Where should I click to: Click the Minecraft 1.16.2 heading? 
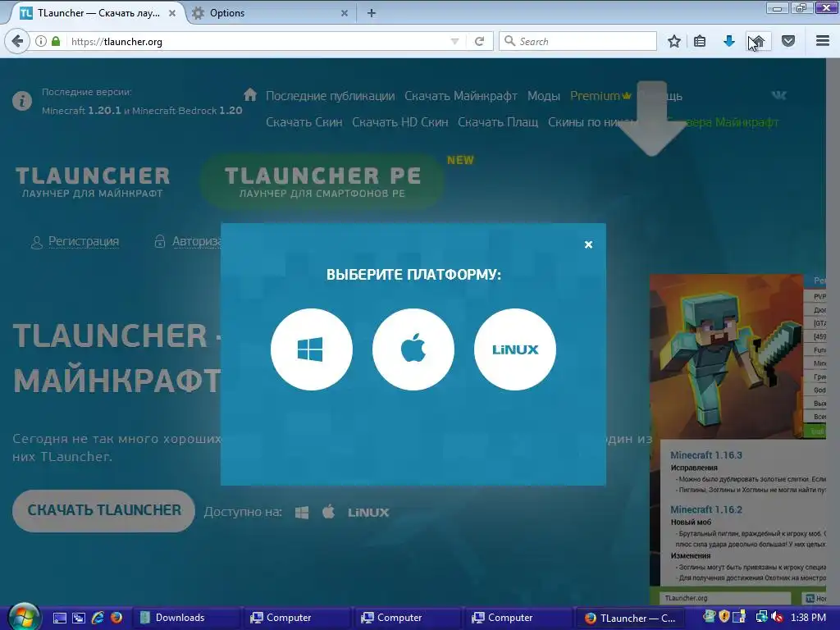(x=706, y=509)
